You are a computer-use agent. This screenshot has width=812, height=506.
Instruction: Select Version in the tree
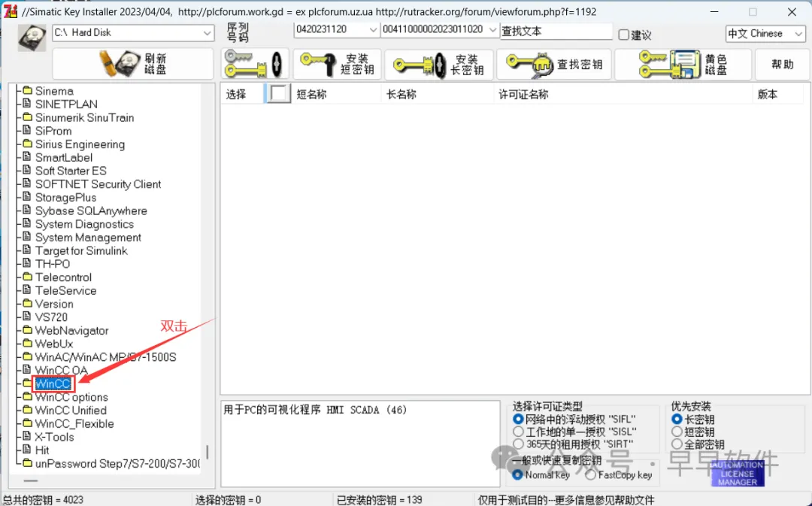click(54, 304)
